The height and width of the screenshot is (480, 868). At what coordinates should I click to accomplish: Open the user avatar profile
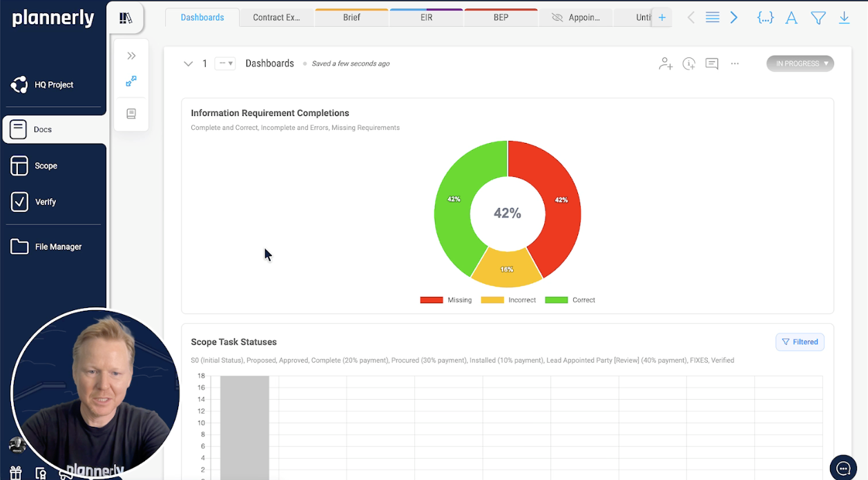point(17,445)
